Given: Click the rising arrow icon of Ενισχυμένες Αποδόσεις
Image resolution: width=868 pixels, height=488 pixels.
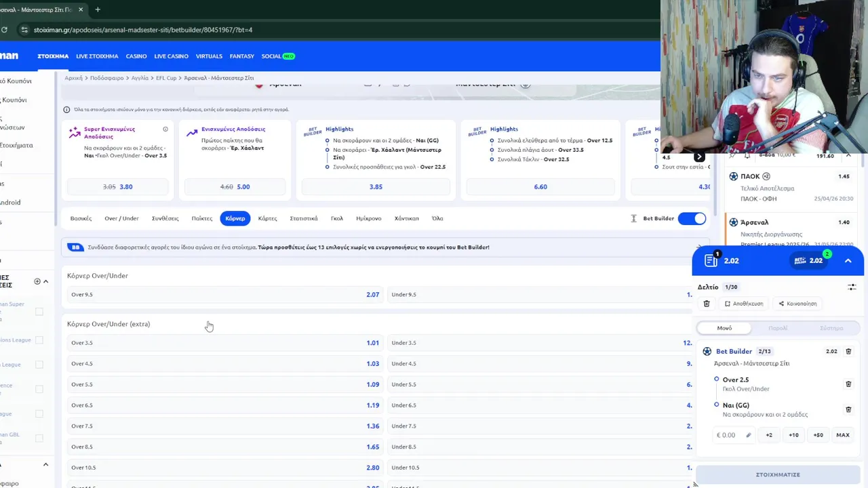Looking at the screenshot, I should 192,132.
